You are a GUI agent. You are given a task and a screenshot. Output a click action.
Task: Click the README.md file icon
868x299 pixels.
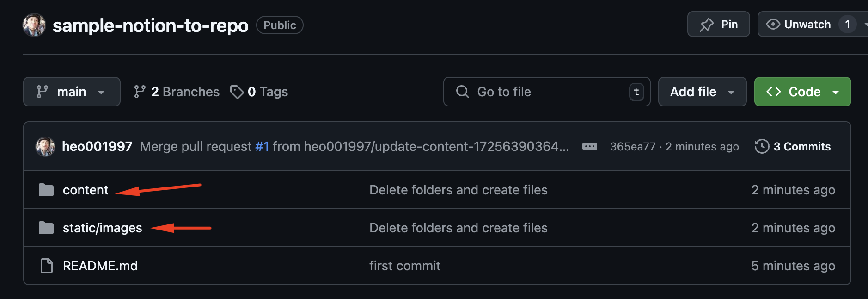point(47,266)
